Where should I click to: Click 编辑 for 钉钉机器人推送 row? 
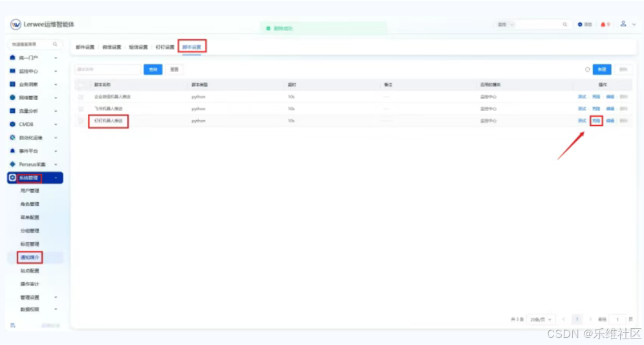coord(610,121)
